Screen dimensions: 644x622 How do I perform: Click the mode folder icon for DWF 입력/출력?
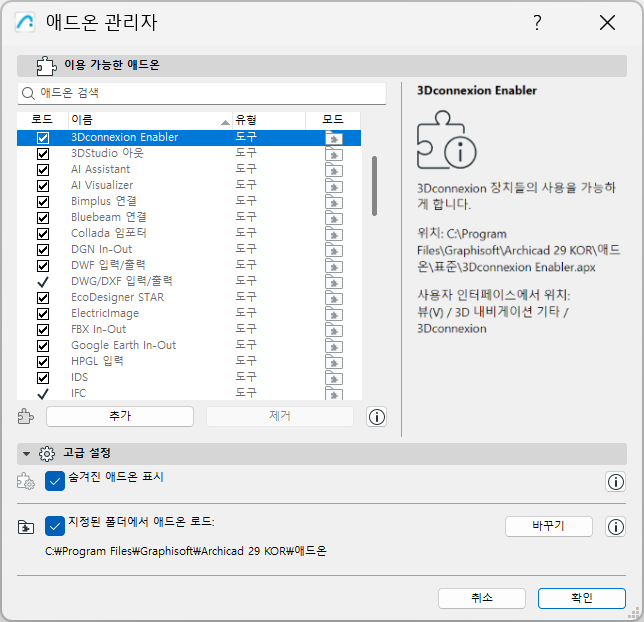coord(334,266)
